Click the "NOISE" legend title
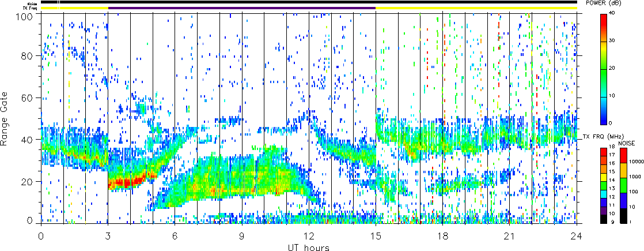The image size is (644, 251). (628, 143)
